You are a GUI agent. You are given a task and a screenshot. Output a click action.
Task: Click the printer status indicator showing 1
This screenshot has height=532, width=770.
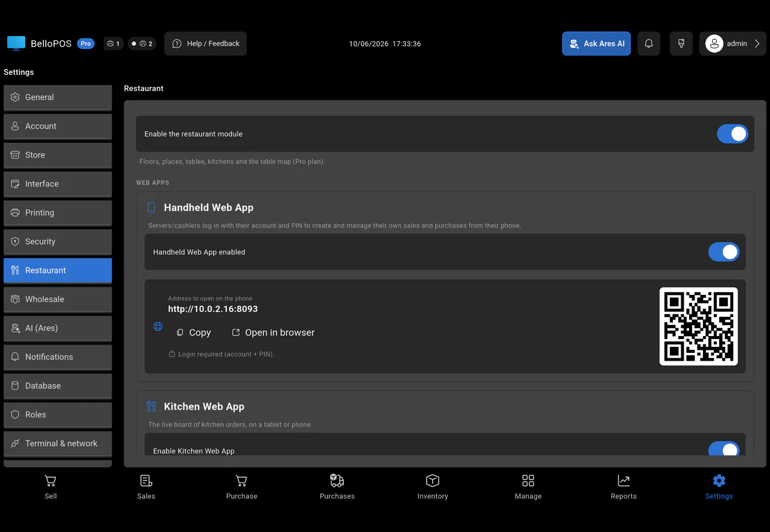click(113, 43)
